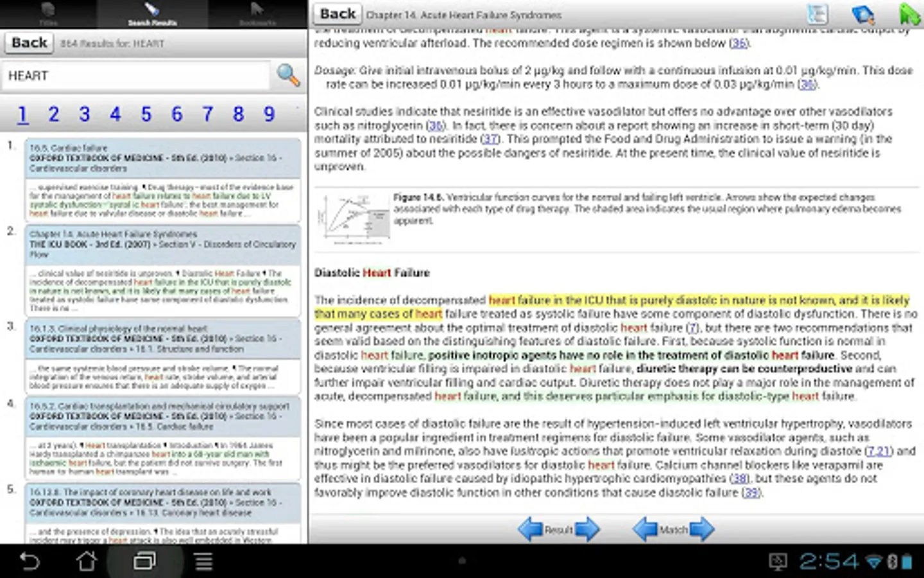The height and width of the screenshot is (578, 924).
Task: Open Figure 14.6 ventricular function curves thumbnail
Action: click(x=355, y=219)
